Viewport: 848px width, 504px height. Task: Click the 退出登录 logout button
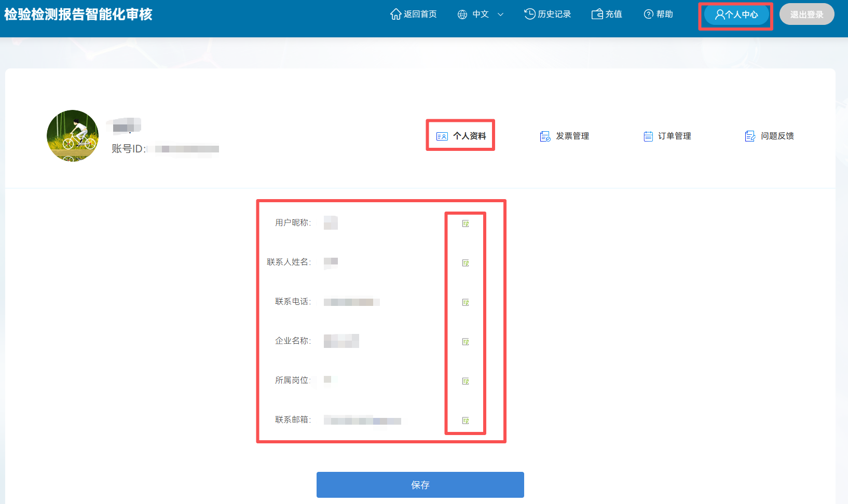[x=806, y=15]
